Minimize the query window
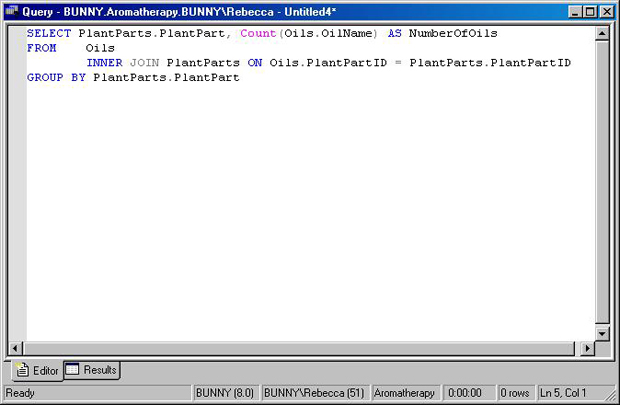Screen dimensions: 620x405 coord(575,12)
